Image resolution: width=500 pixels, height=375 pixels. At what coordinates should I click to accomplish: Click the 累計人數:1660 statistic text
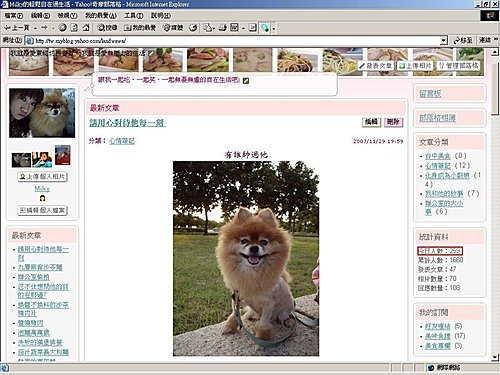click(x=440, y=260)
